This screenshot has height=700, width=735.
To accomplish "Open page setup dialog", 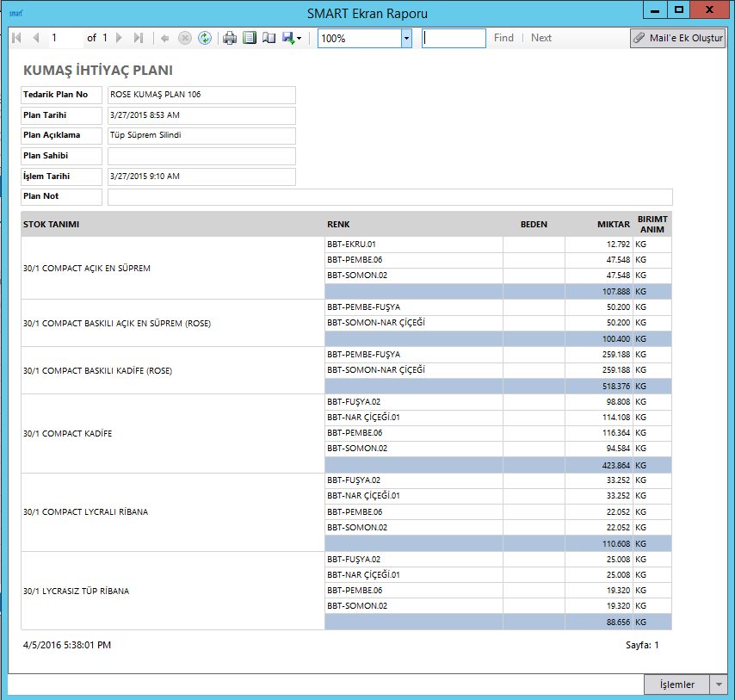I will coord(269,38).
